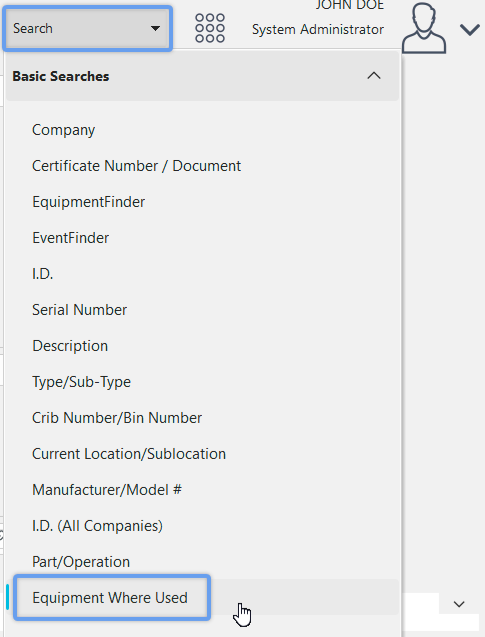Collapse the Basic Searches section
Viewport: 485px width, 637px height.
[202, 76]
